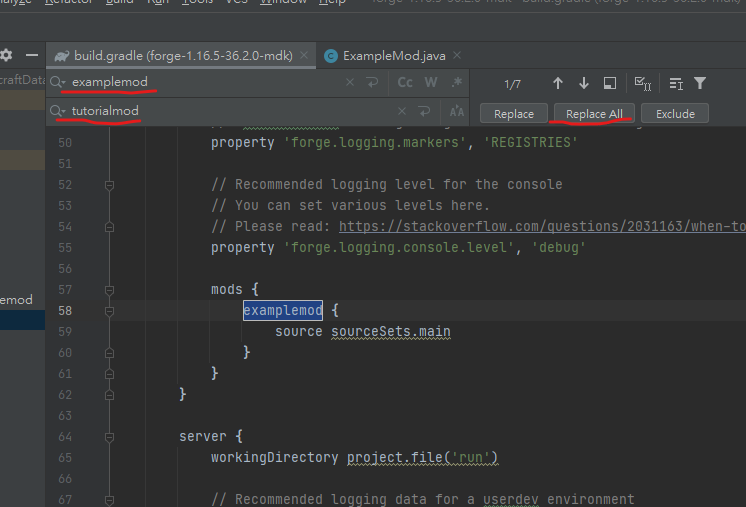Open the VCS menu
The width and height of the screenshot is (746, 507).
tap(236, 2)
